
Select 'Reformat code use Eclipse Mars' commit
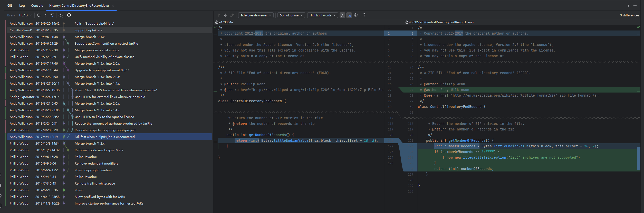[x=99, y=150]
